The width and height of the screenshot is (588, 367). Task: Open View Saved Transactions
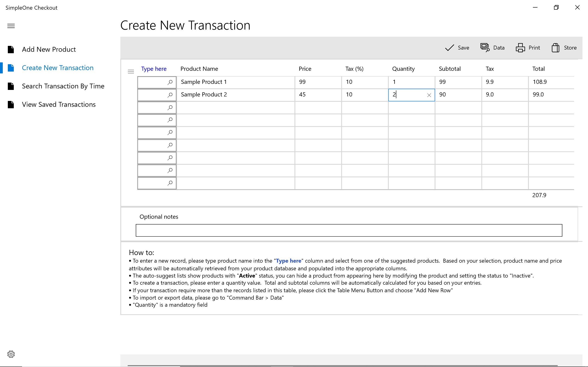pyautogui.click(x=59, y=105)
